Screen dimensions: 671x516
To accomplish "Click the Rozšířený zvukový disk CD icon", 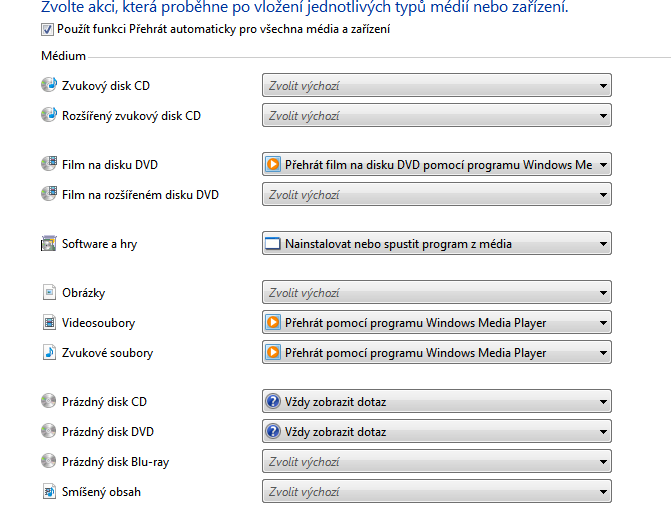I will 49,115.
